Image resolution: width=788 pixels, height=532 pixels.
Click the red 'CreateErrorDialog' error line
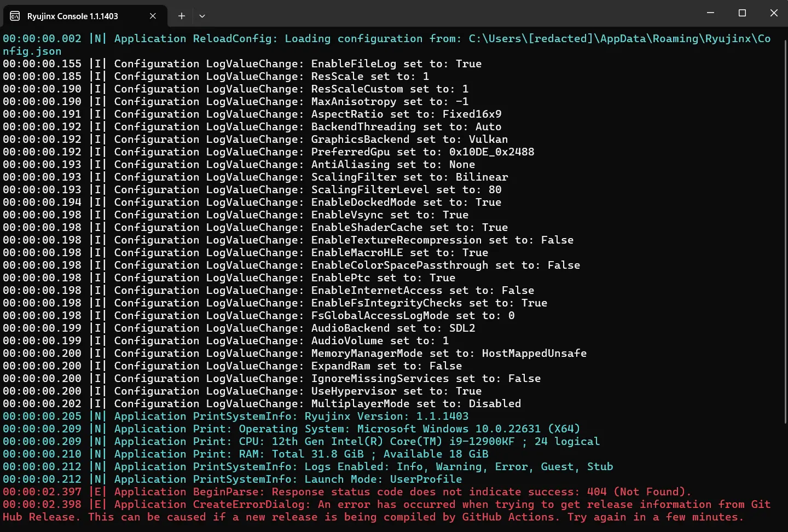[387, 511]
